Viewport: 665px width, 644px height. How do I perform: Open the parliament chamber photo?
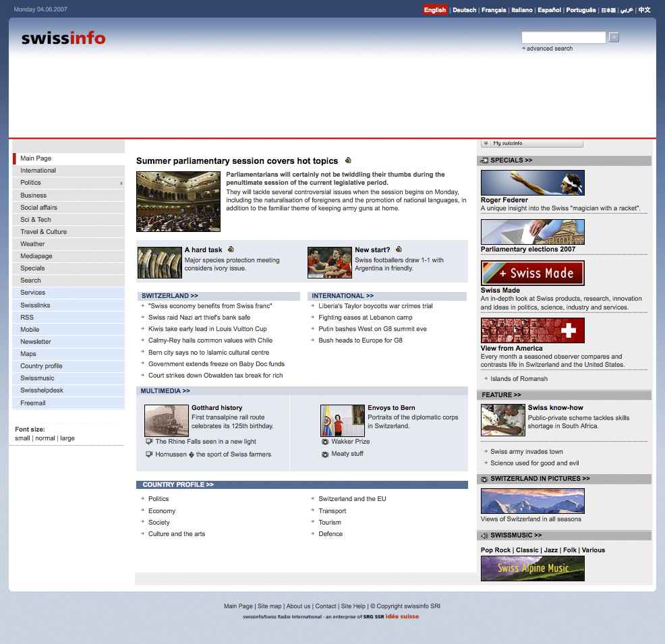(178, 202)
